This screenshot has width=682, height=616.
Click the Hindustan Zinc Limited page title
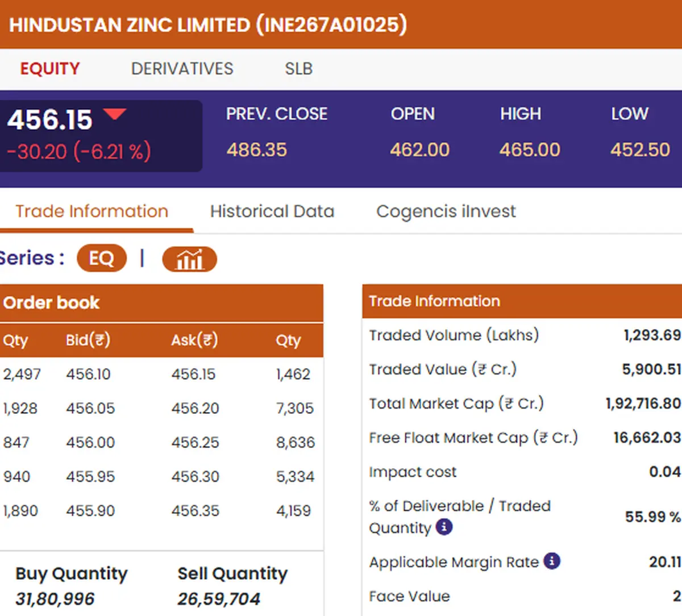click(x=208, y=25)
